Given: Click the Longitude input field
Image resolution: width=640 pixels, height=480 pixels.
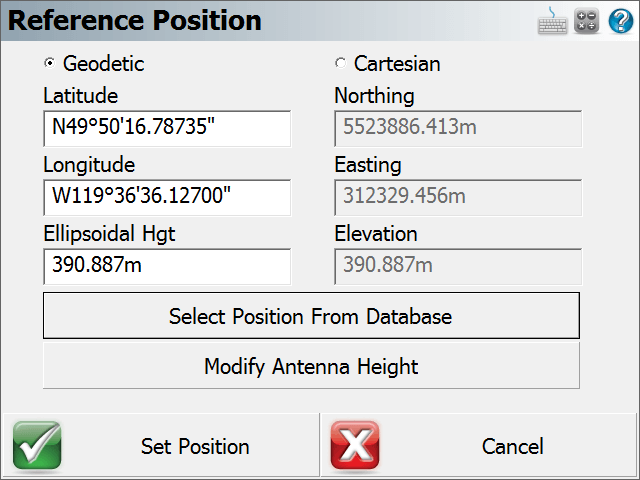Looking at the screenshot, I should click(x=167, y=197).
